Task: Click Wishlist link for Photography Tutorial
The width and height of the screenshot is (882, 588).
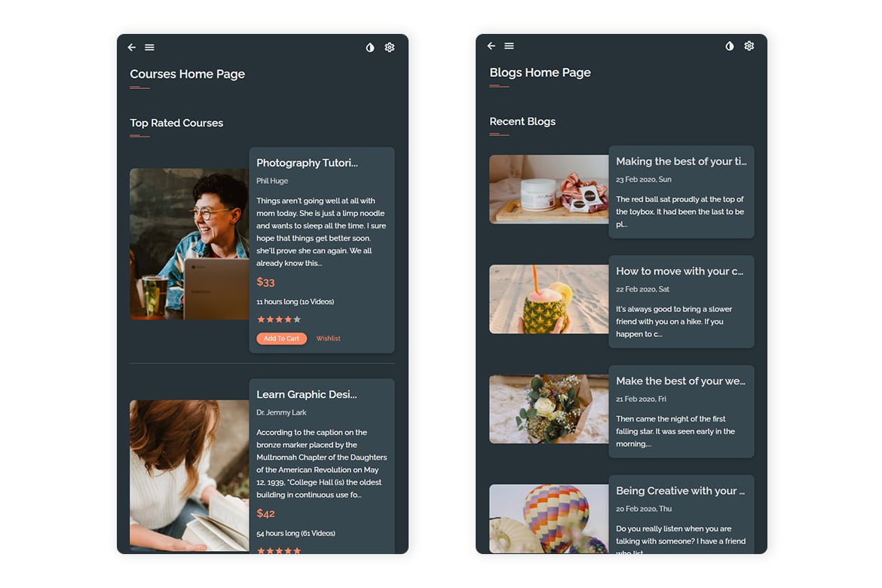Action: tap(328, 338)
